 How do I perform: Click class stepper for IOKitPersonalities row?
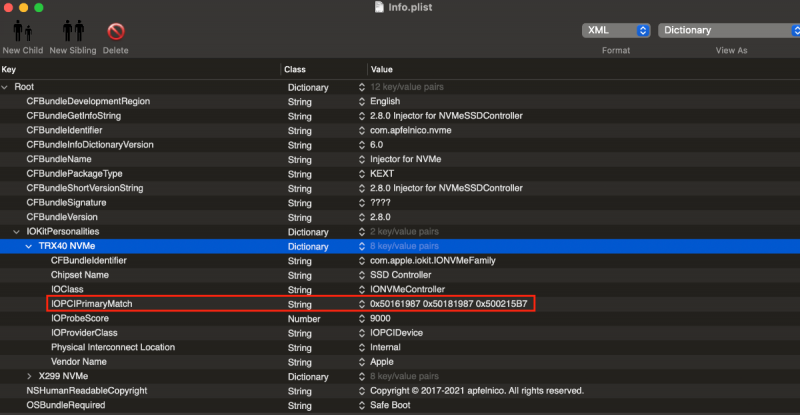(x=362, y=232)
